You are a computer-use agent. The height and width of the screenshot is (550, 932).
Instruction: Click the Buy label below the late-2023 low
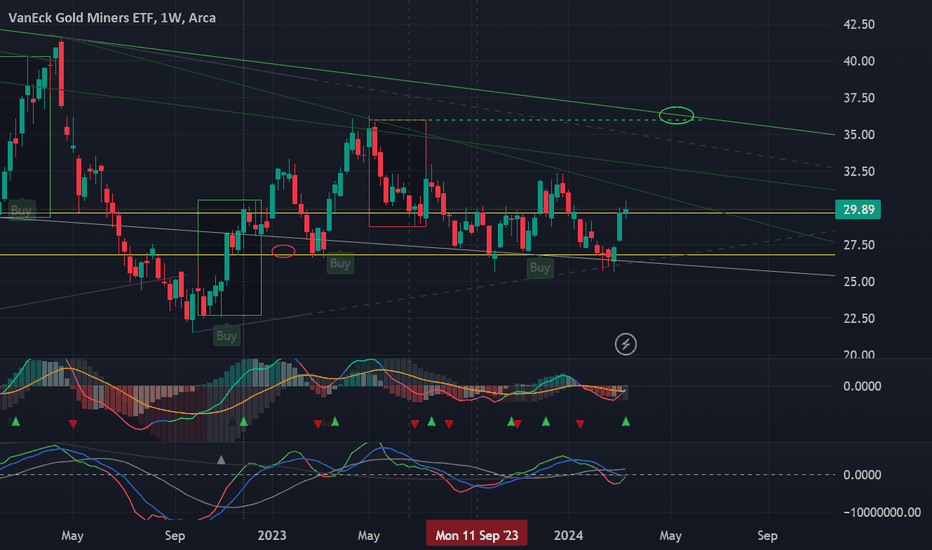coord(540,268)
